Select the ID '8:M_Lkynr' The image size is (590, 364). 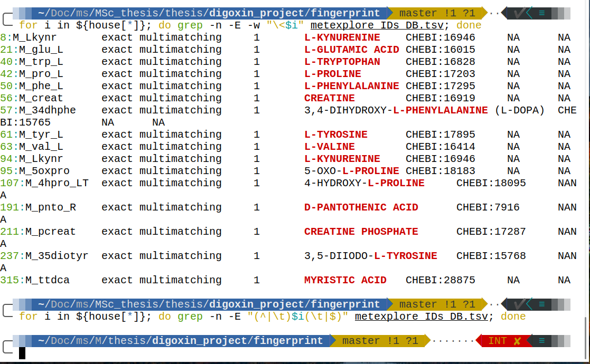tap(28, 37)
